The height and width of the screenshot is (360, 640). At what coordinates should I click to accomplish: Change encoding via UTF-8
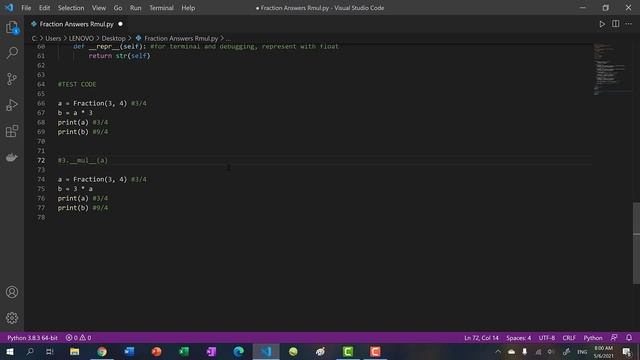547,338
